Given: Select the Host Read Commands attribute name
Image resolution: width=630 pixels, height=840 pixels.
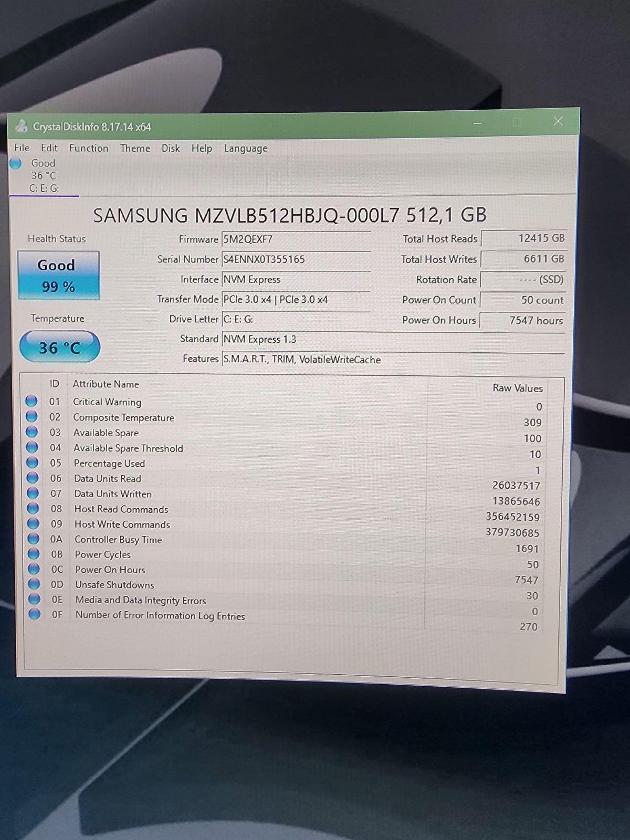Looking at the screenshot, I should point(121,509).
